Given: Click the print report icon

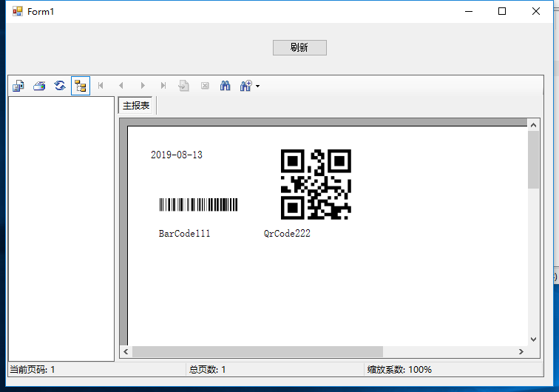Looking at the screenshot, I should 39,86.
